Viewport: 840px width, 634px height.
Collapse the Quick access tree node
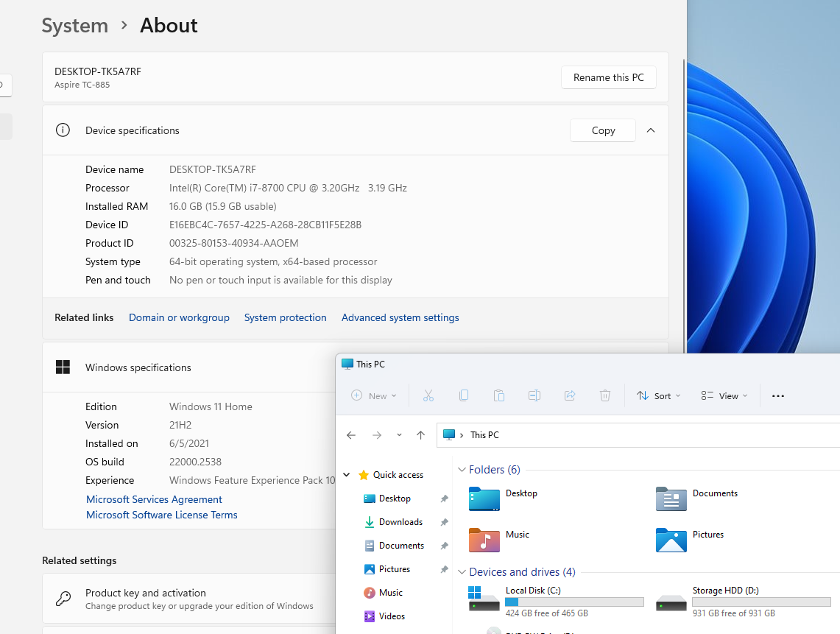click(x=347, y=475)
